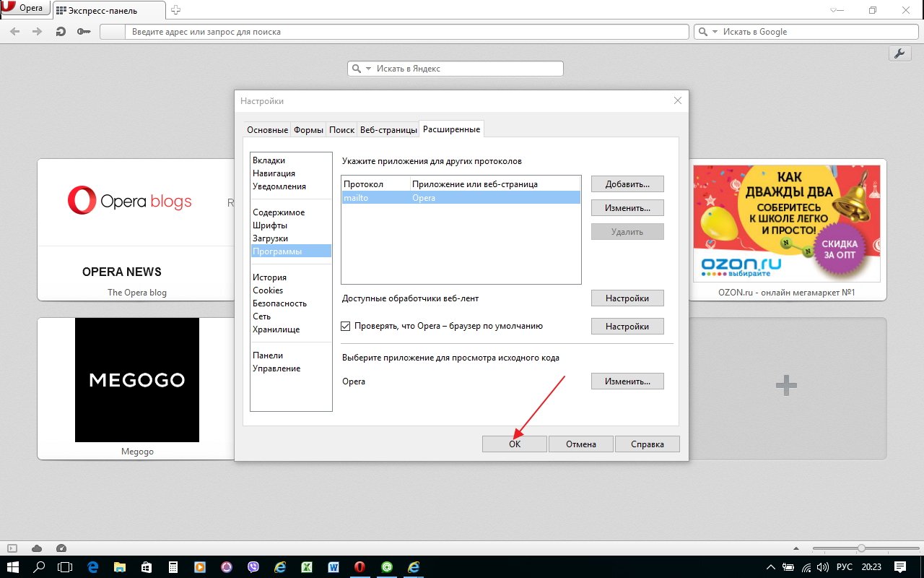
Task: Open Viber from the Windows taskbar
Action: tap(253, 567)
